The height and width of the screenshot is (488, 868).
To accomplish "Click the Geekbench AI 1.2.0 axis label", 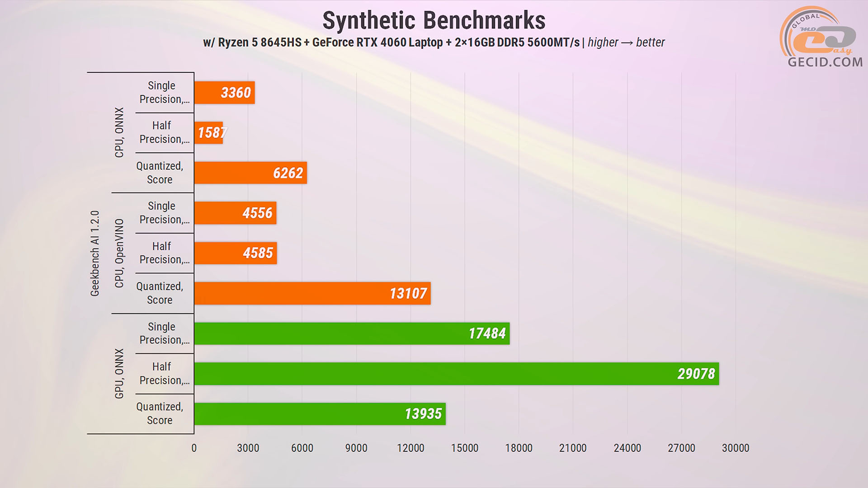I will pos(94,253).
